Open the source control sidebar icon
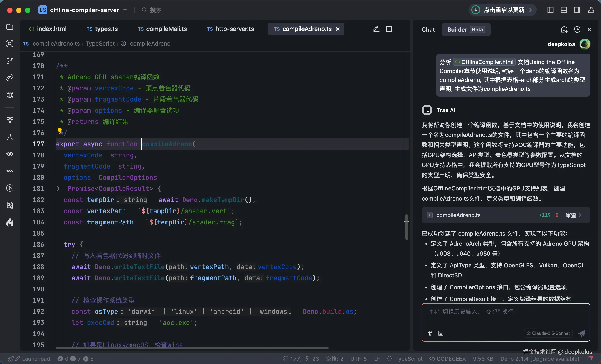Viewport: 601px width, 364px height. click(x=10, y=61)
